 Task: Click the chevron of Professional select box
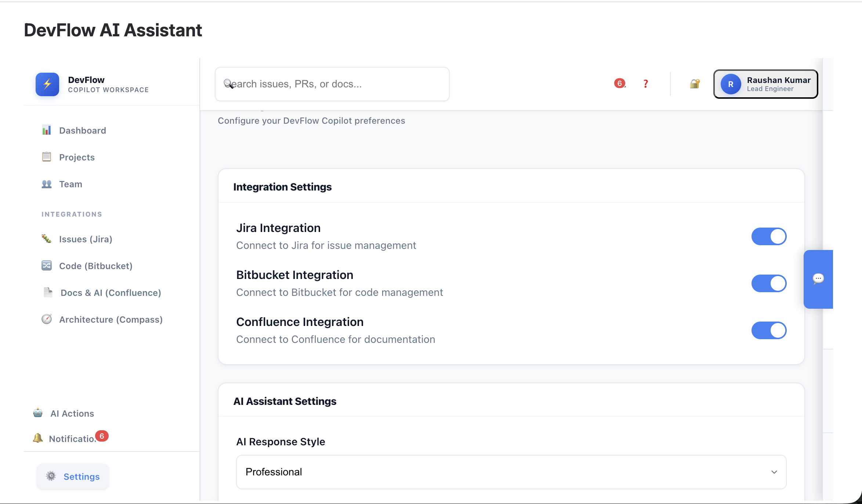pos(774,472)
